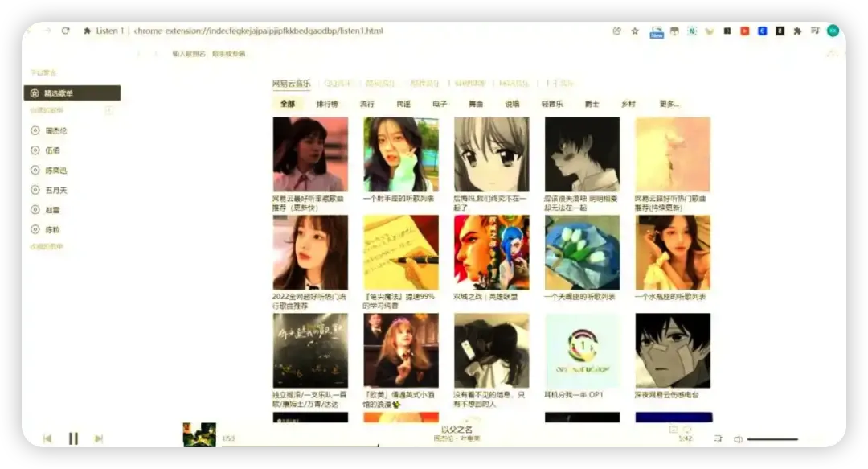Select the 乡村 category filter
Screen dimensions: 868x469
coord(628,104)
